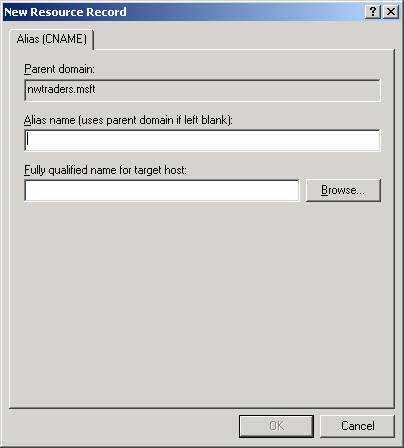Click the greyed-out OK button
Viewport: 404px width, 448px height.
276,426
